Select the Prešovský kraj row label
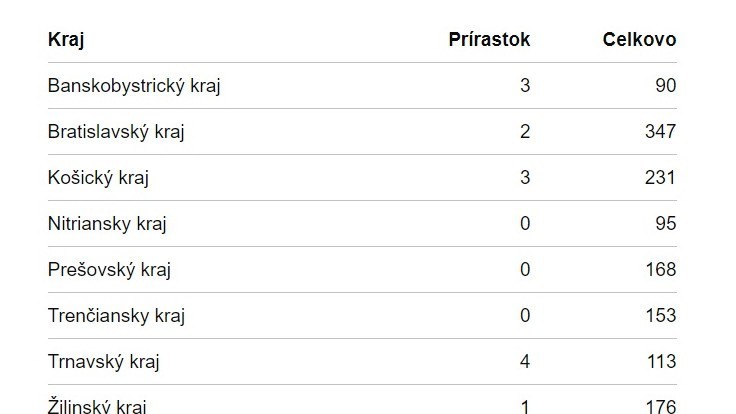The width and height of the screenshot is (736, 414). [x=109, y=270]
